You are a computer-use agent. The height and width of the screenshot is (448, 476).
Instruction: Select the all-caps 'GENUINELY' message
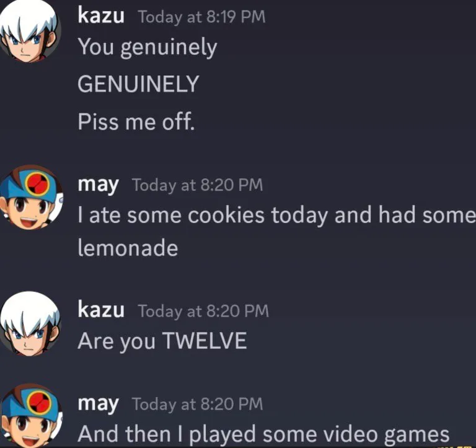point(138,84)
